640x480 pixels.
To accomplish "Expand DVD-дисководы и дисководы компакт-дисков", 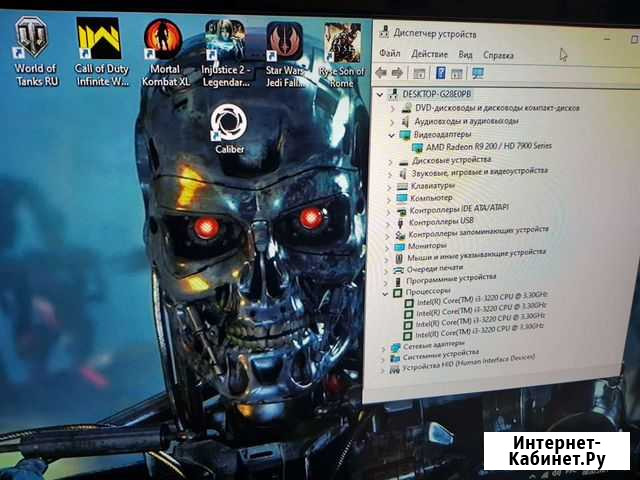I will (393, 109).
